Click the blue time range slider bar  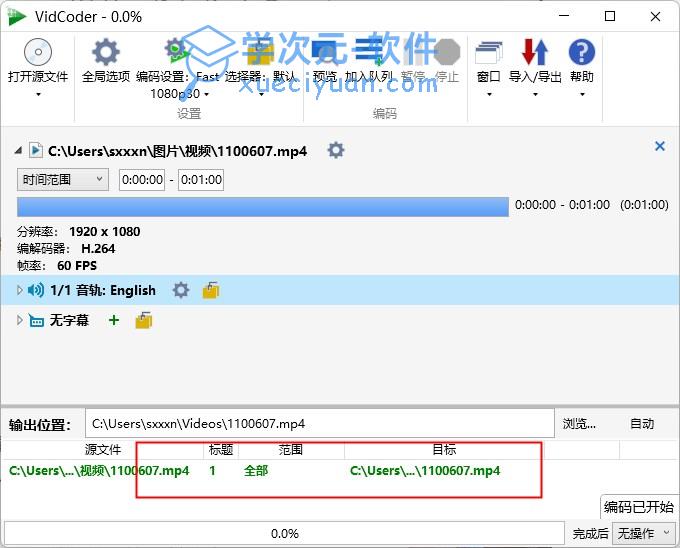(263, 207)
